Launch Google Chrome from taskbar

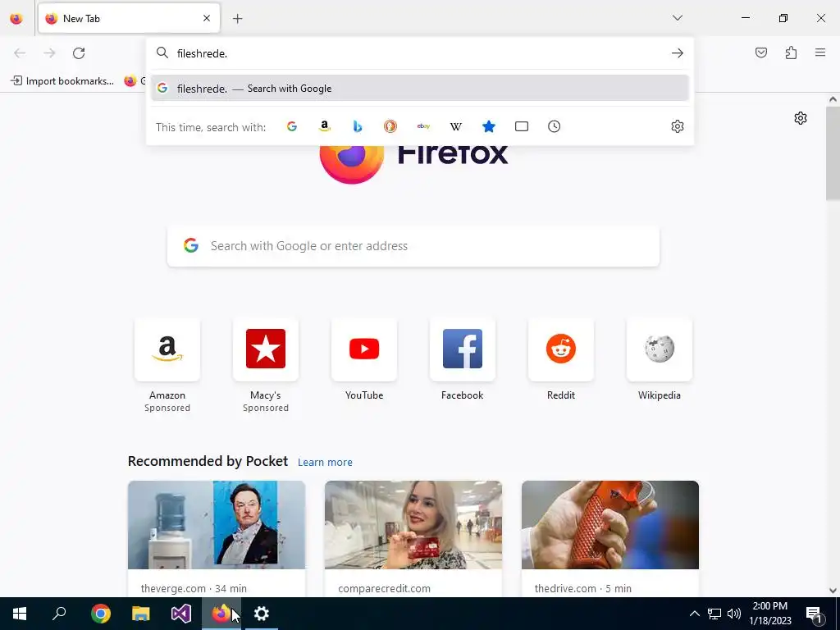[101, 614]
